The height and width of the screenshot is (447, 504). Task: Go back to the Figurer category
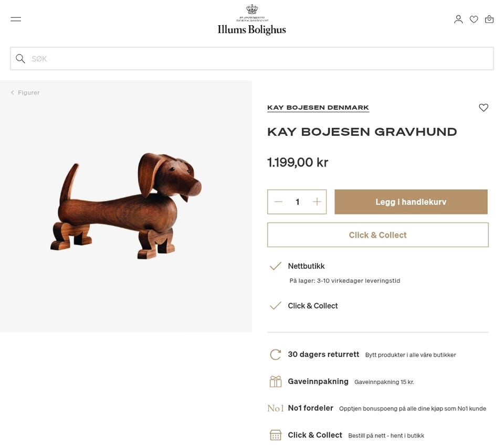[29, 92]
